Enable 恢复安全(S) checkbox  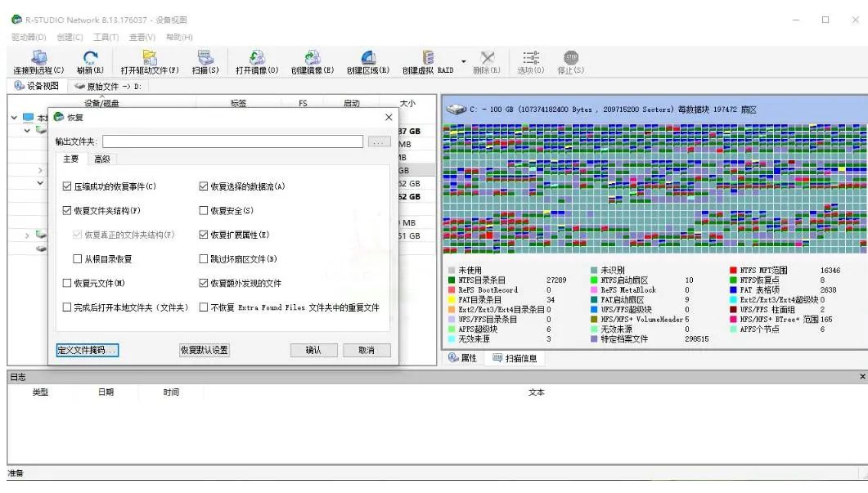pos(203,210)
